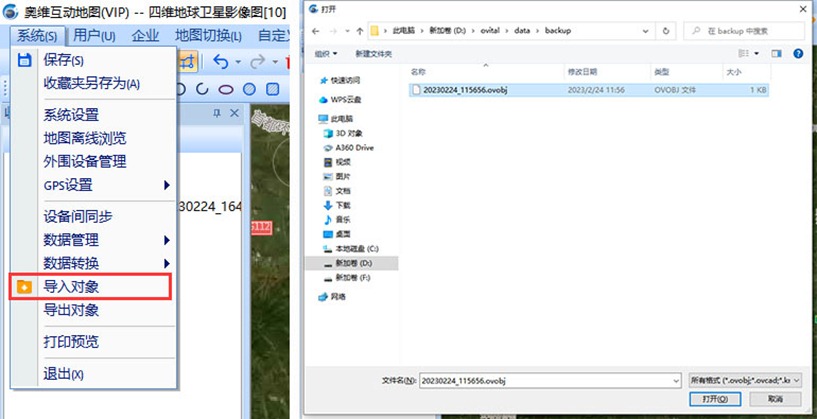Open the 用户(U) menu
This screenshot has width=817, height=419.
tap(94, 36)
